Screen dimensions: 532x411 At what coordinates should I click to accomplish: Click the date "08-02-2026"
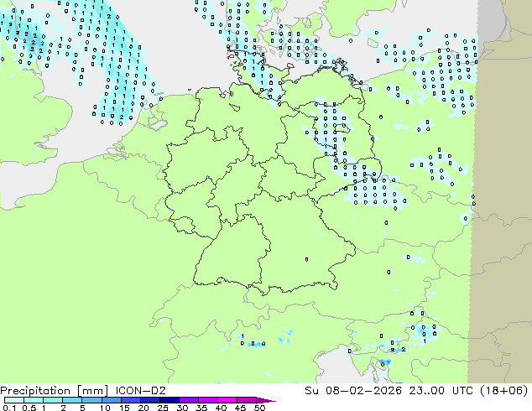coord(363,391)
